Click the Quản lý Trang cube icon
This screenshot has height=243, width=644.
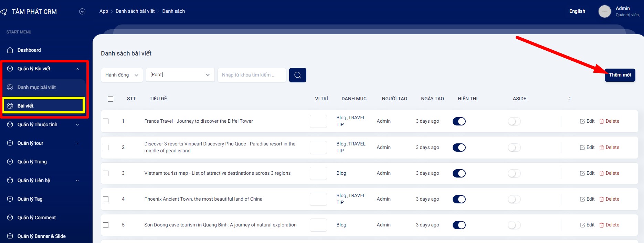10,162
